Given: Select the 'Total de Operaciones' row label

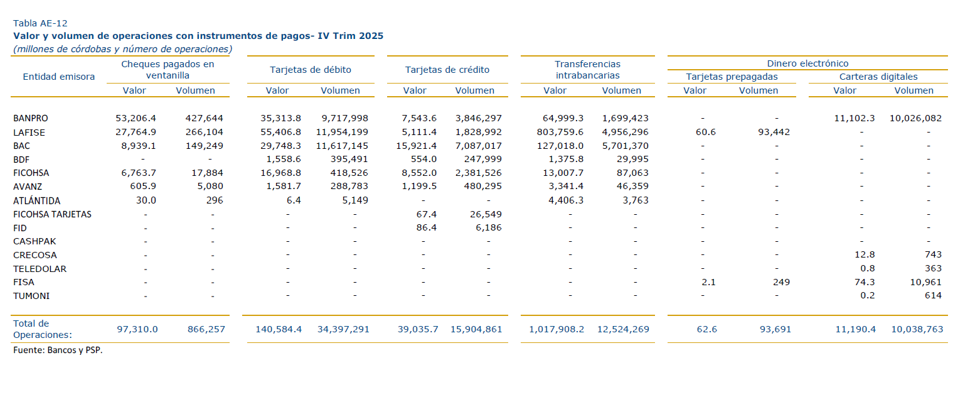Looking at the screenshot, I should click(42, 329).
